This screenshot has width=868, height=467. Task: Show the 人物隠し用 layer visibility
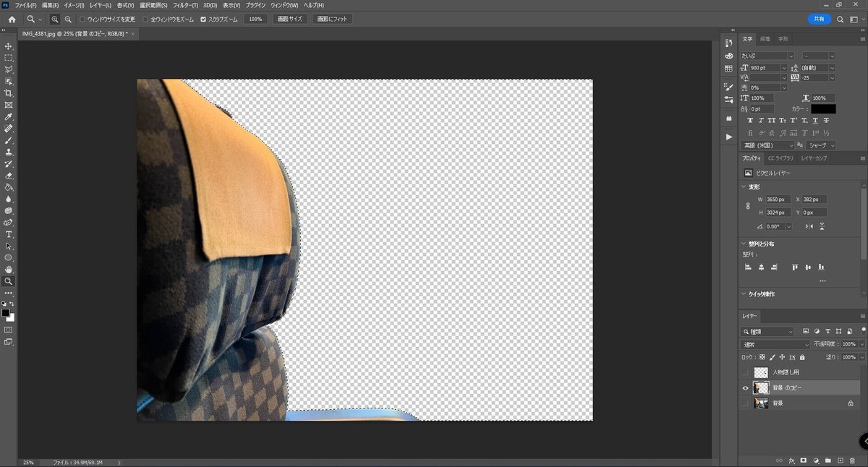(x=745, y=372)
